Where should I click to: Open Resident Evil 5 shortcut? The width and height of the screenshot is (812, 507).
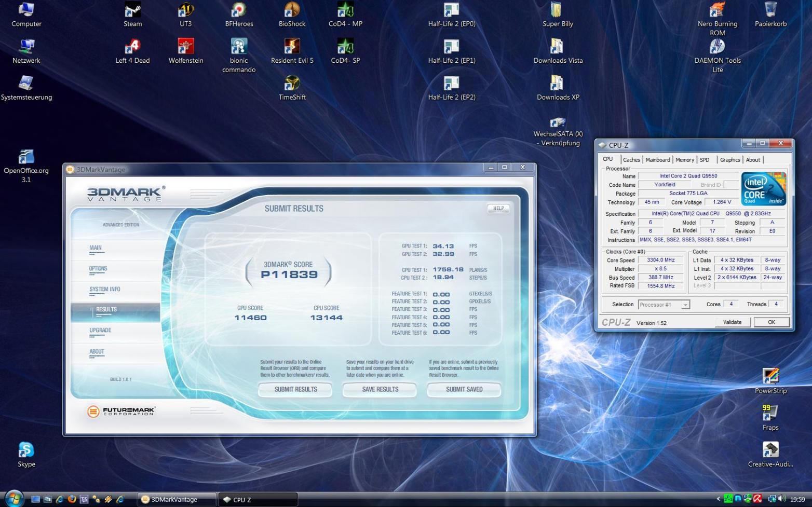pyautogui.click(x=292, y=51)
